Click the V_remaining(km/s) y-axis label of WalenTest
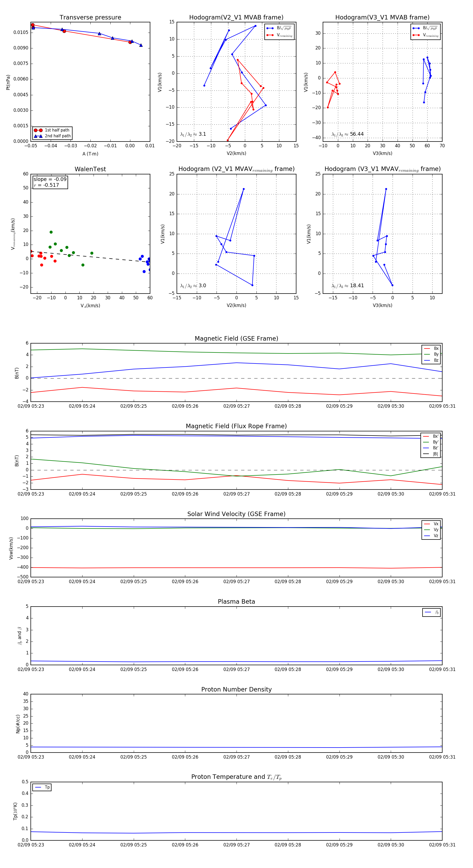The image size is (473, 868). [x=13, y=234]
